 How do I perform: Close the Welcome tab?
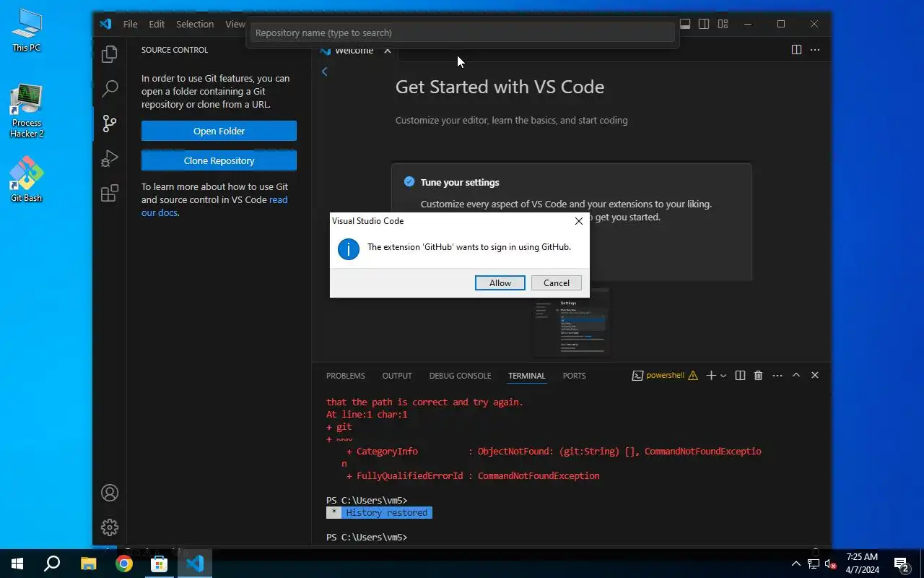pyautogui.click(x=388, y=51)
